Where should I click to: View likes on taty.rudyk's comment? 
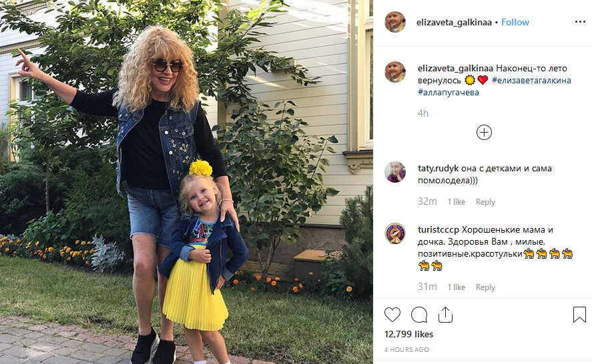click(x=456, y=202)
